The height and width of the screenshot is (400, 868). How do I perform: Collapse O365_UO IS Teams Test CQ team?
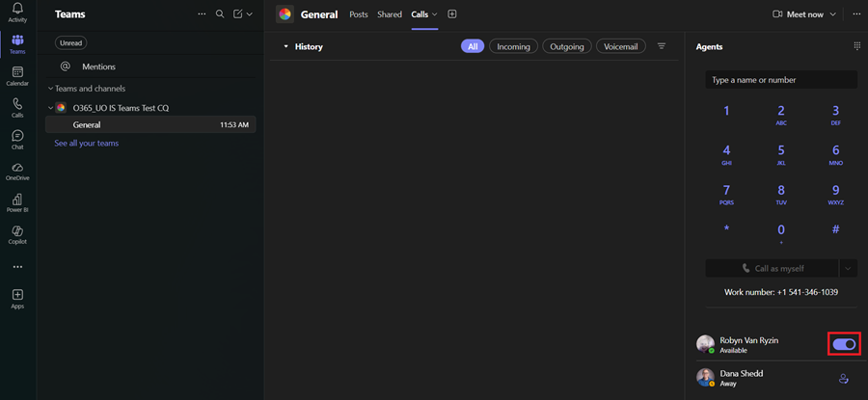click(x=51, y=108)
